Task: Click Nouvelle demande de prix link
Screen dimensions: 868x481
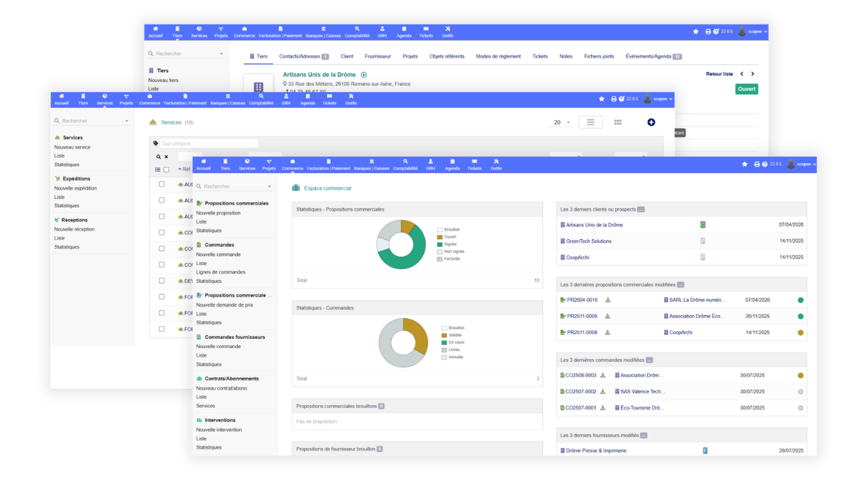Action: pos(225,305)
